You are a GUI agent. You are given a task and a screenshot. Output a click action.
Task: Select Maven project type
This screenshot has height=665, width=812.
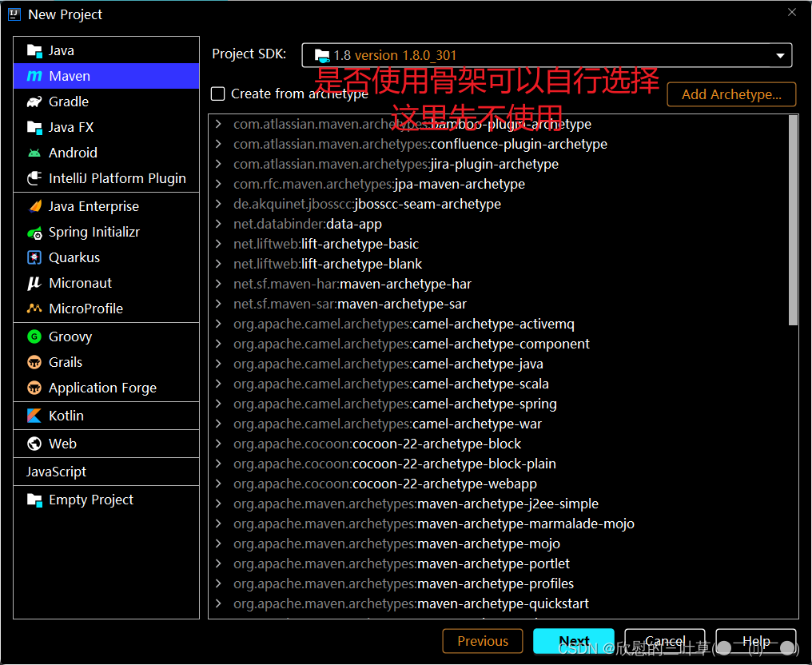[x=106, y=76]
